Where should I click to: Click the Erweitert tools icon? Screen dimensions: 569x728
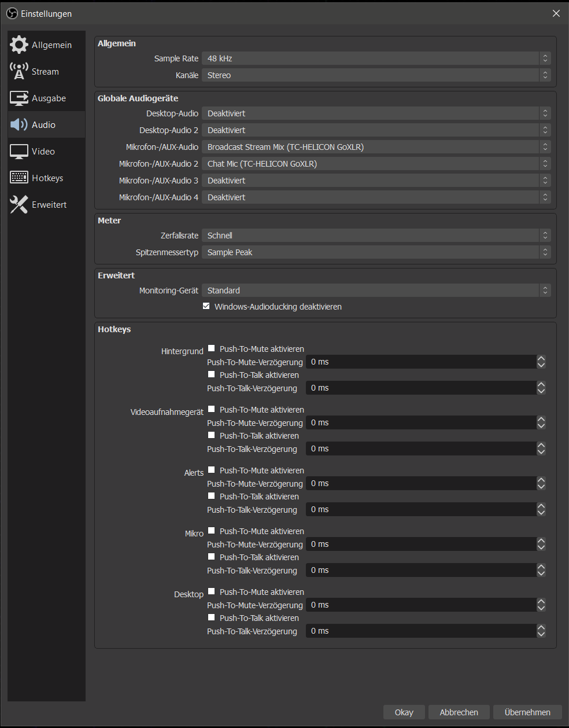19,204
